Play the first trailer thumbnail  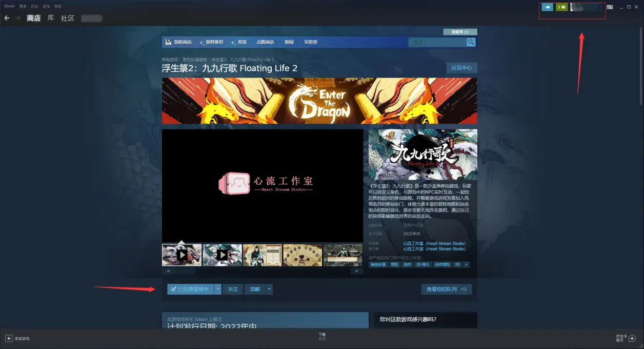pos(182,255)
